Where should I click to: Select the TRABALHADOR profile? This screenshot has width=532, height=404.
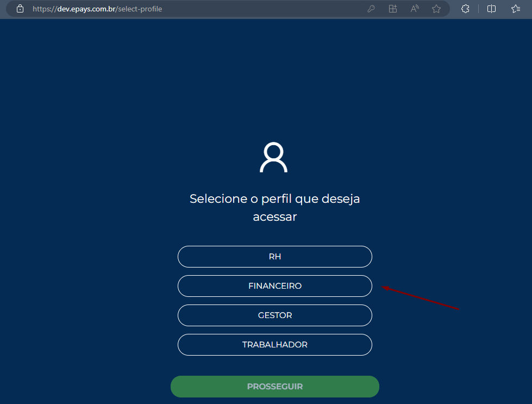275,345
